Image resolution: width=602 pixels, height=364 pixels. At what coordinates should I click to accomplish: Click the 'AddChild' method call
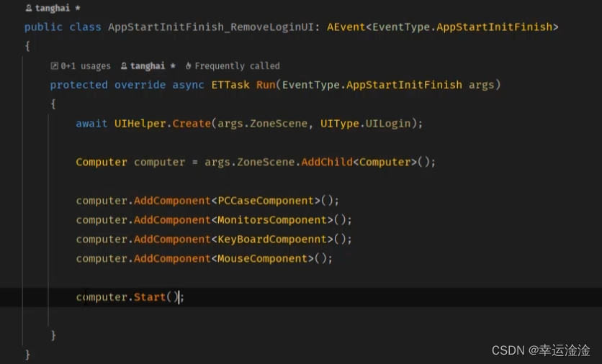[x=327, y=163]
